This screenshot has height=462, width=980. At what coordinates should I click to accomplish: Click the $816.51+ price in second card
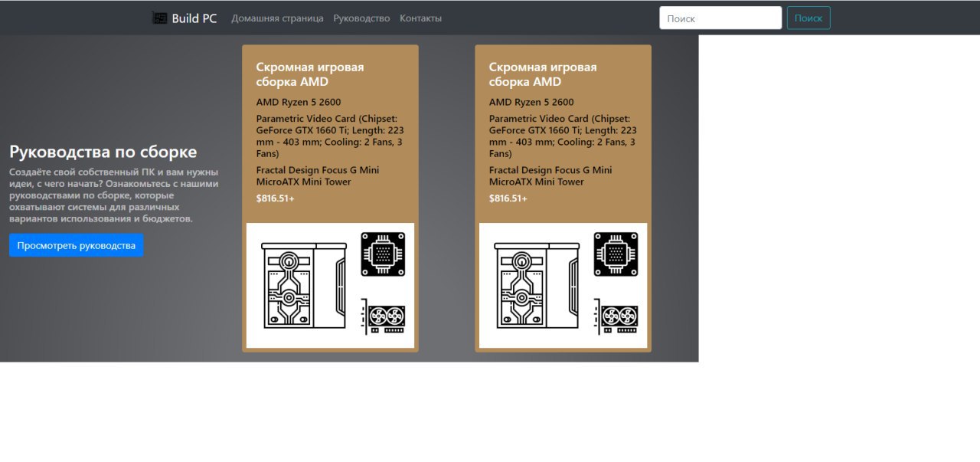point(508,198)
